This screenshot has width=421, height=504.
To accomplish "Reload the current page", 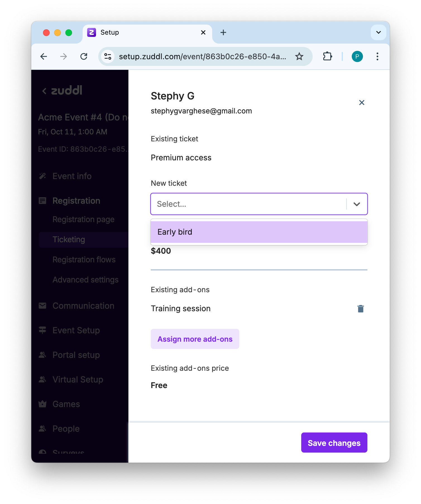I will [x=84, y=56].
